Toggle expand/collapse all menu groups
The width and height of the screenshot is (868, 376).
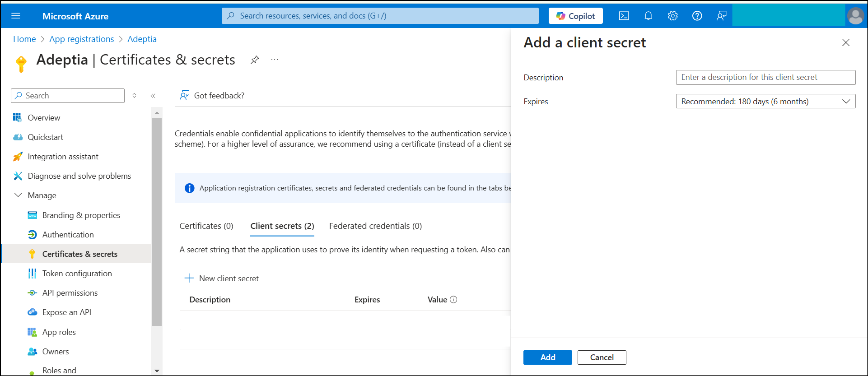pyautogui.click(x=134, y=96)
